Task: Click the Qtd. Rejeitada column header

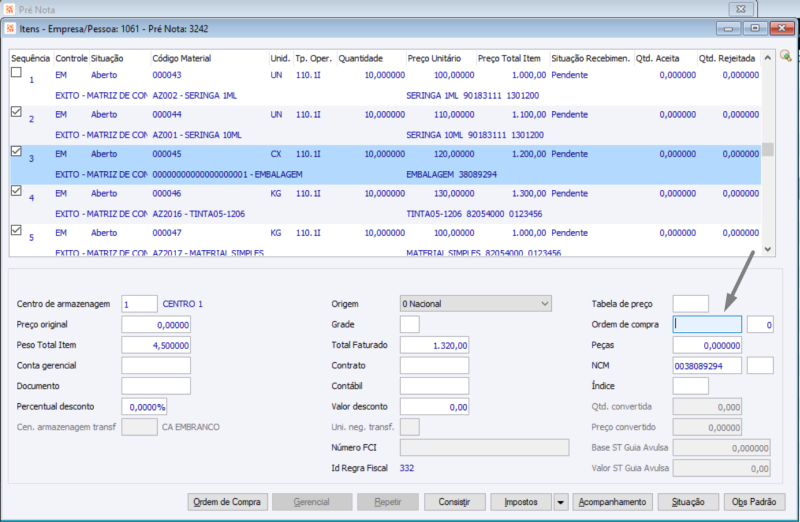Action: tap(727, 58)
